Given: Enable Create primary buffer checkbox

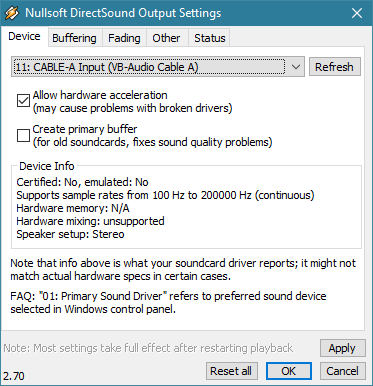Looking at the screenshot, I should click(x=23, y=135).
